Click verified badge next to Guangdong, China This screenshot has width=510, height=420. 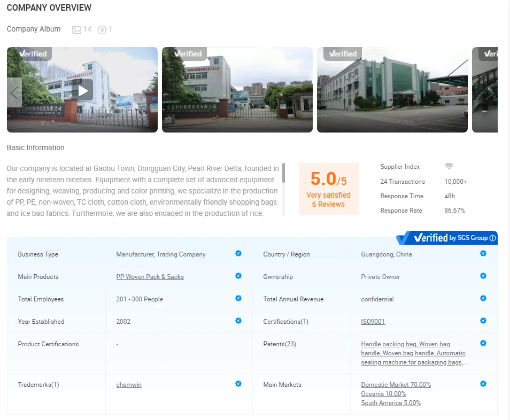[483, 253]
